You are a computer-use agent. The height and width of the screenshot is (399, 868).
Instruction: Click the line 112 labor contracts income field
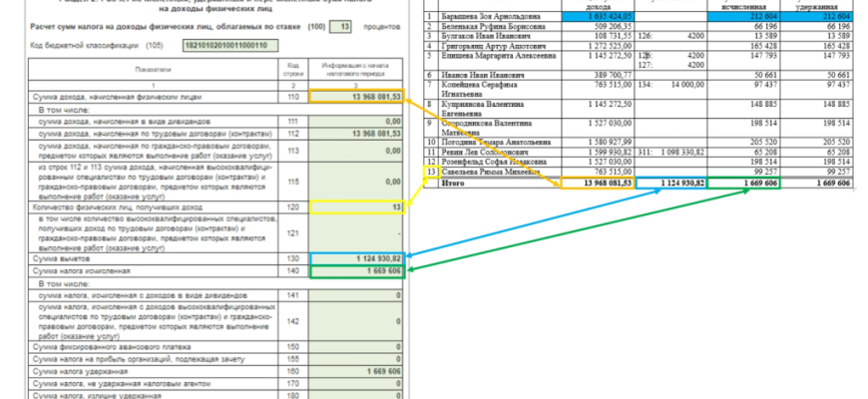358,133
